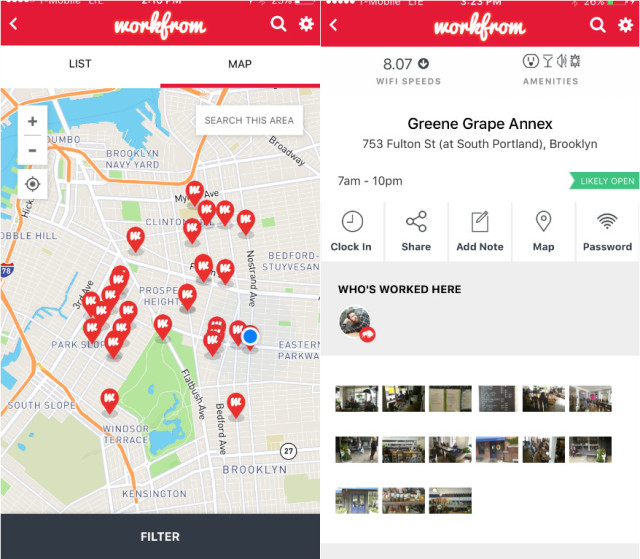
Task: Zoom in on the map
Action: (x=32, y=121)
